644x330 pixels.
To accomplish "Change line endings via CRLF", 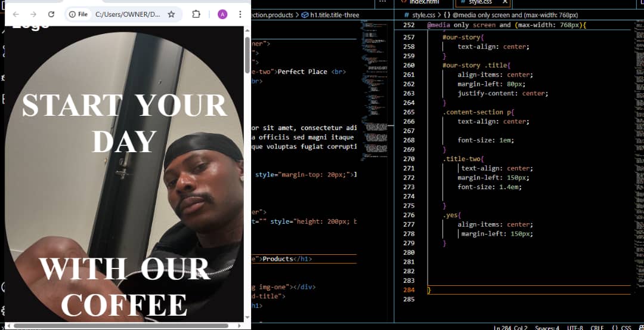I will click(596, 328).
